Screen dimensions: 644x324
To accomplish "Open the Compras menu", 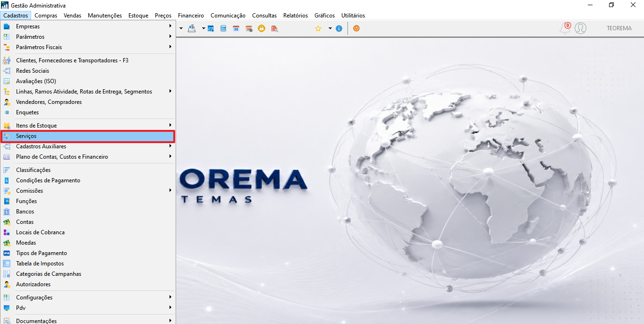I will tap(46, 16).
